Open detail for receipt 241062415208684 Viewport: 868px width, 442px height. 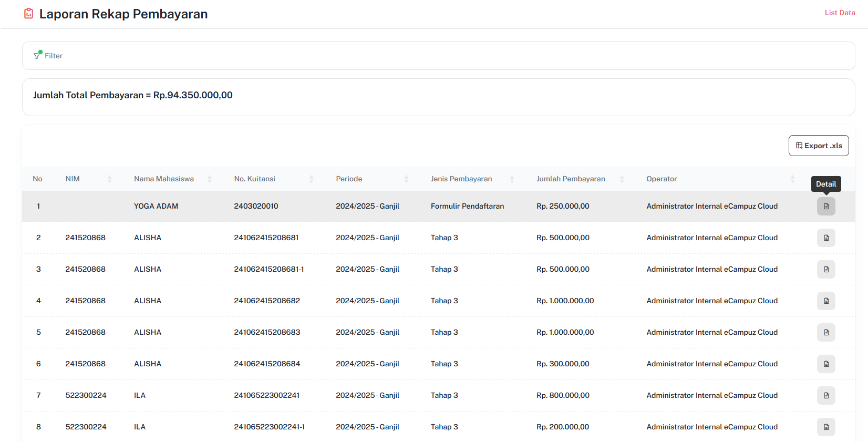(826, 364)
